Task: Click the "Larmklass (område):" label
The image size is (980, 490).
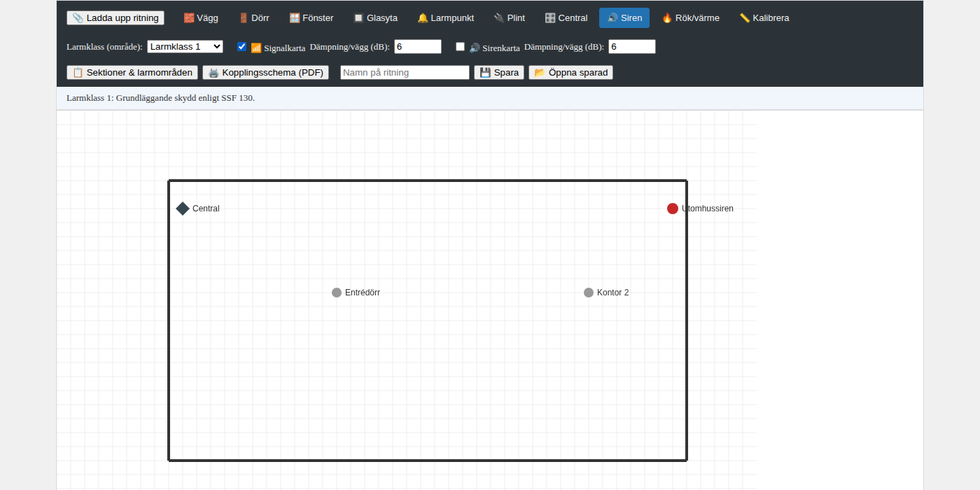Action: 104,47
